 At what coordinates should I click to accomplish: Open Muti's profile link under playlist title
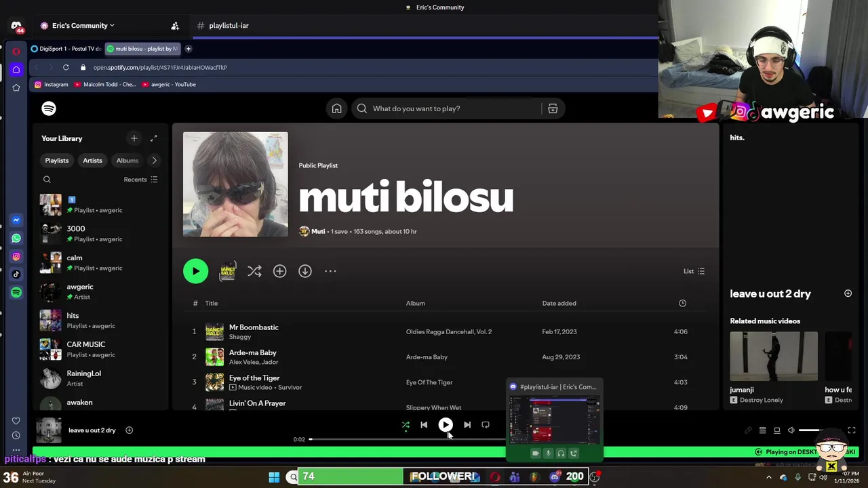point(318,232)
